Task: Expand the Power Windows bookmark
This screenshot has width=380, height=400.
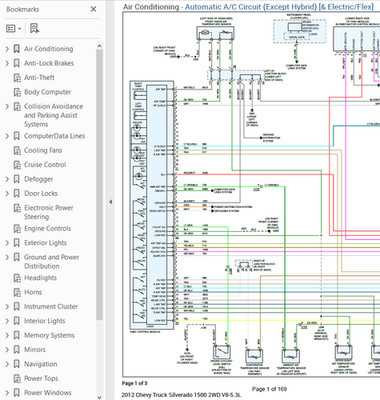Action: click(7, 393)
